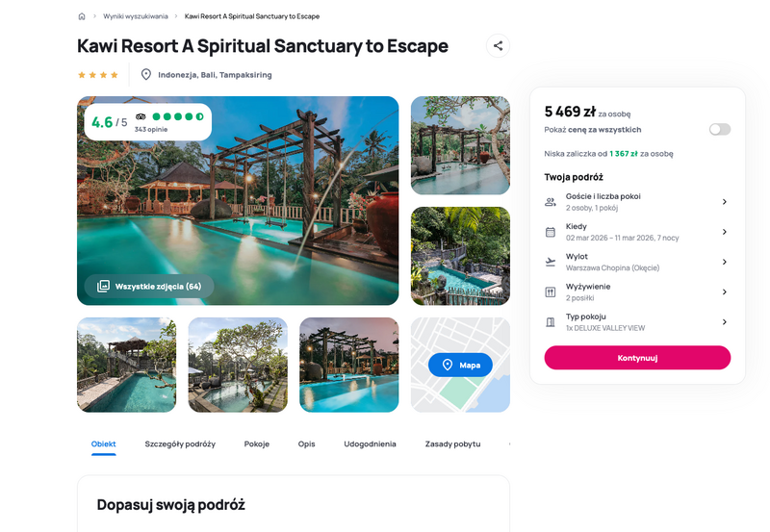The image size is (770, 532).
Task: Expand the Typ pokoju chevron
Action: click(725, 322)
